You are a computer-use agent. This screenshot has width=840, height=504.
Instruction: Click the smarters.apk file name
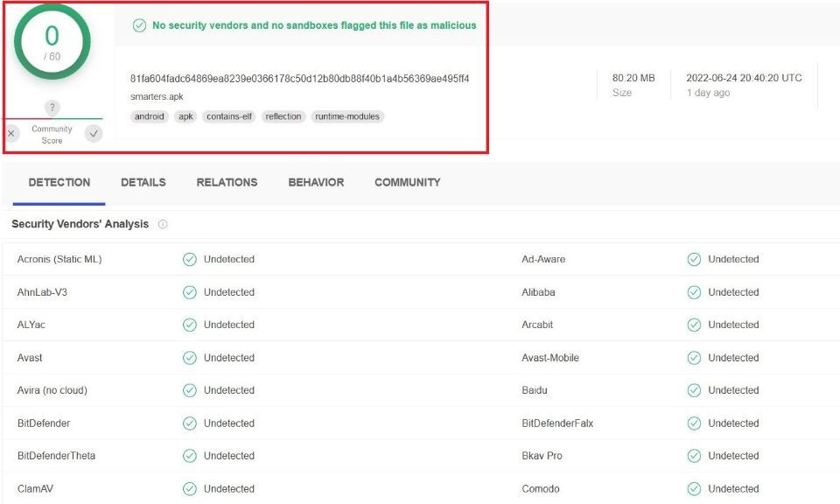(157, 97)
